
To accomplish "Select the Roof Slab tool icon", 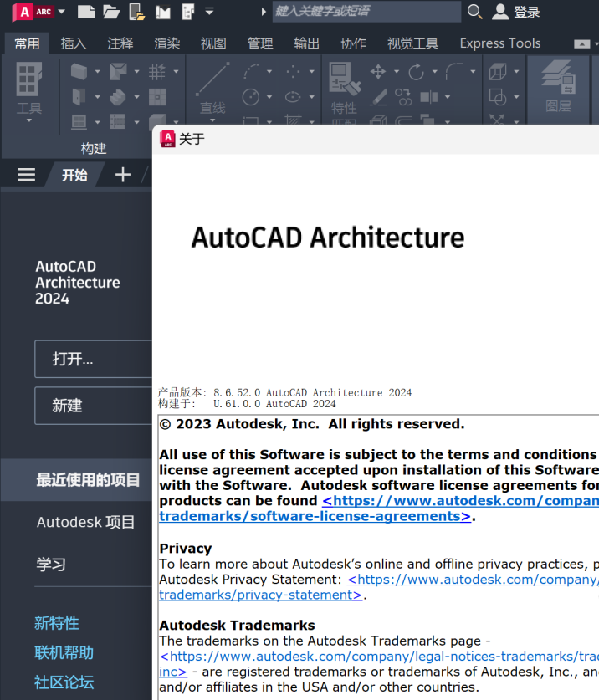I will [118, 71].
